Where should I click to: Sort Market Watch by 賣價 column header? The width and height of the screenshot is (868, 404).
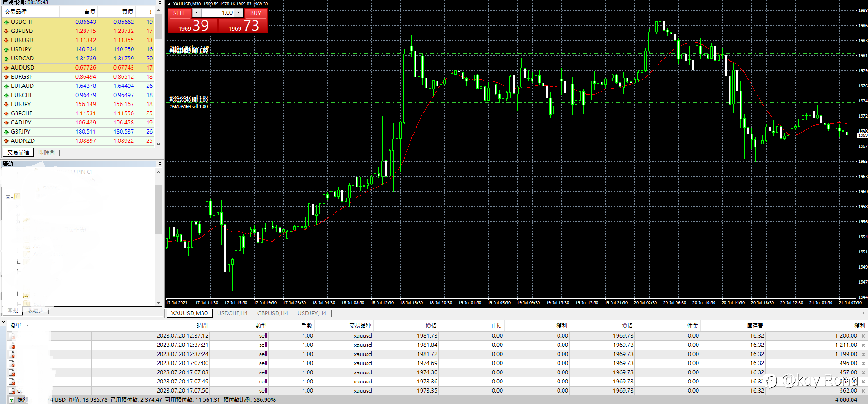(x=78, y=12)
